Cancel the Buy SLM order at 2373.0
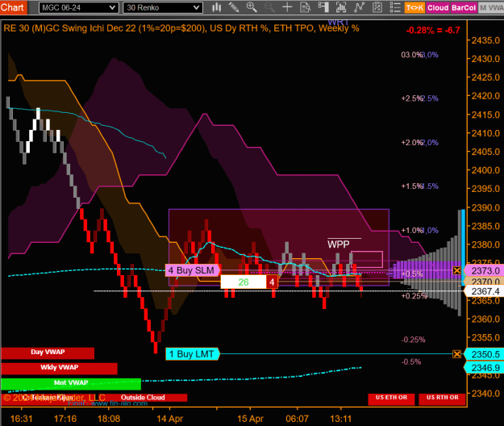 pyautogui.click(x=456, y=271)
